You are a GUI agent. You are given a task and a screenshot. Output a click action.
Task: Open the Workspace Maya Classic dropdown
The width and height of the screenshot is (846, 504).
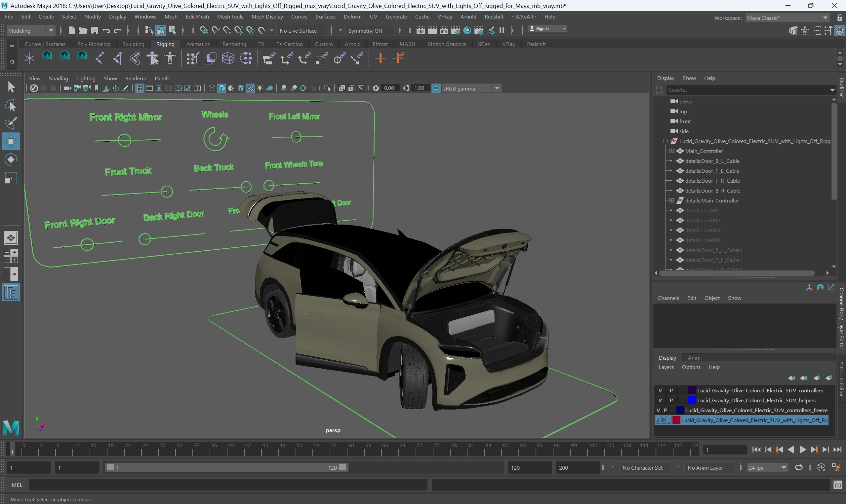pos(787,18)
